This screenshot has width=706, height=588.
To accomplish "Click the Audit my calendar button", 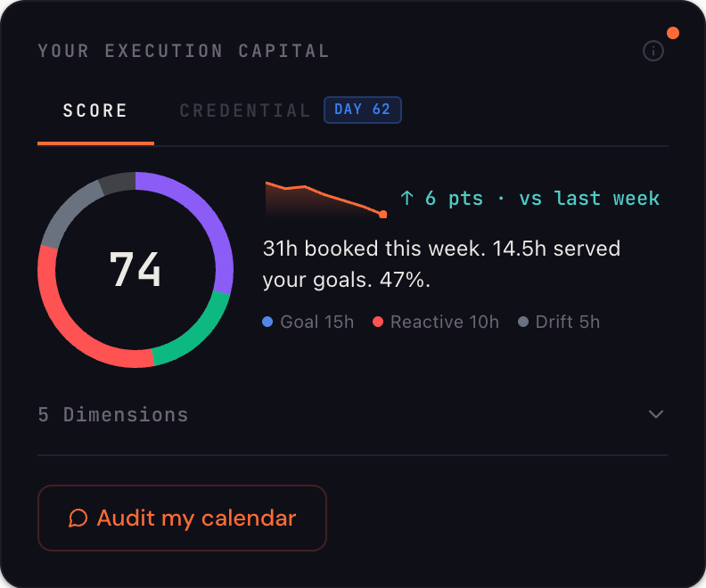I will click(x=182, y=518).
